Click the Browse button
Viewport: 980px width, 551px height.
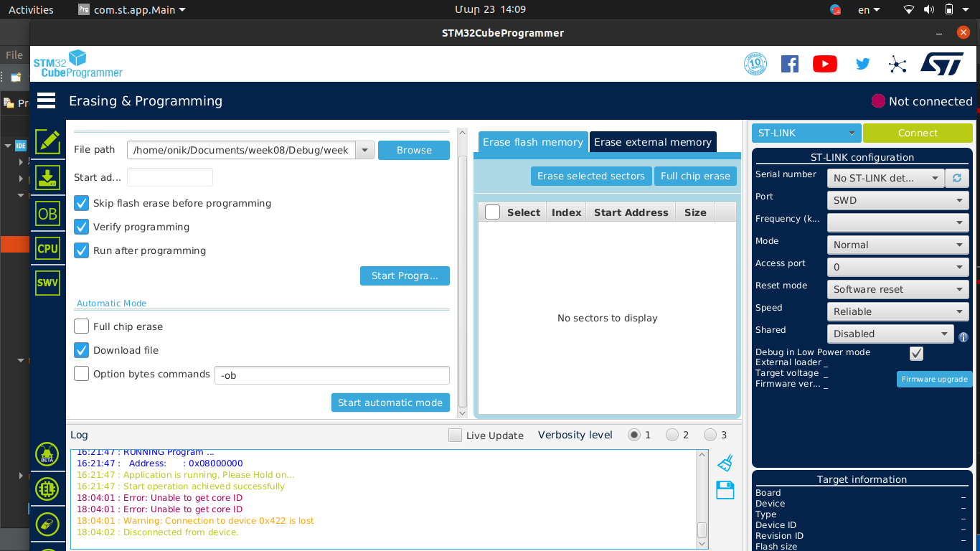414,150
